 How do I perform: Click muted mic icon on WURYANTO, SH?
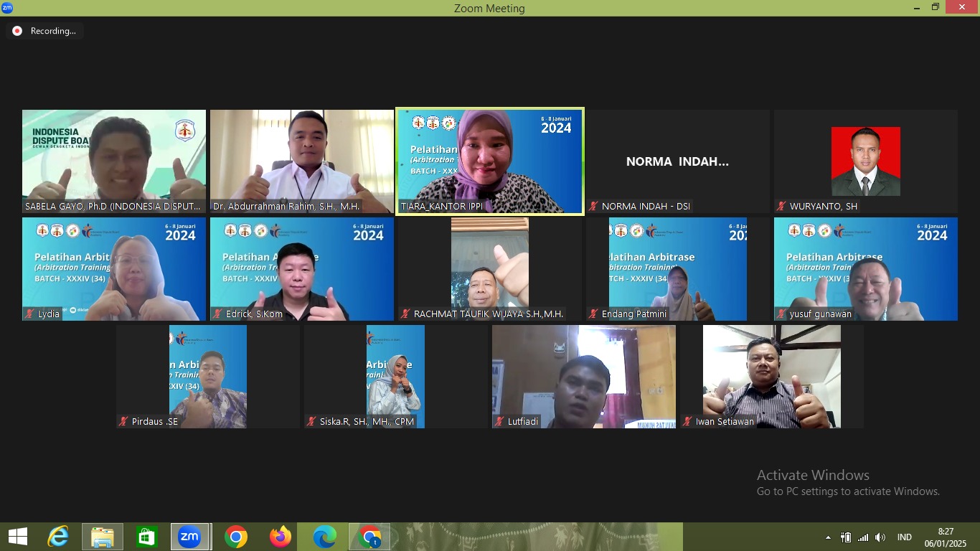781,206
